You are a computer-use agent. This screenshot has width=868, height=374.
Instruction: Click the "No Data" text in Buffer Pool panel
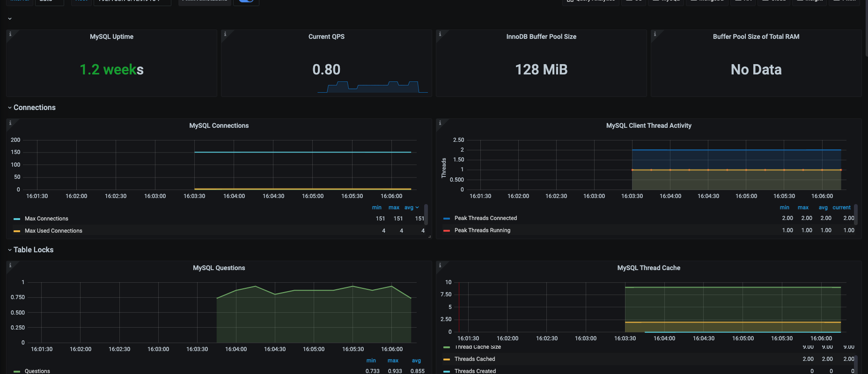tap(756, 70)
